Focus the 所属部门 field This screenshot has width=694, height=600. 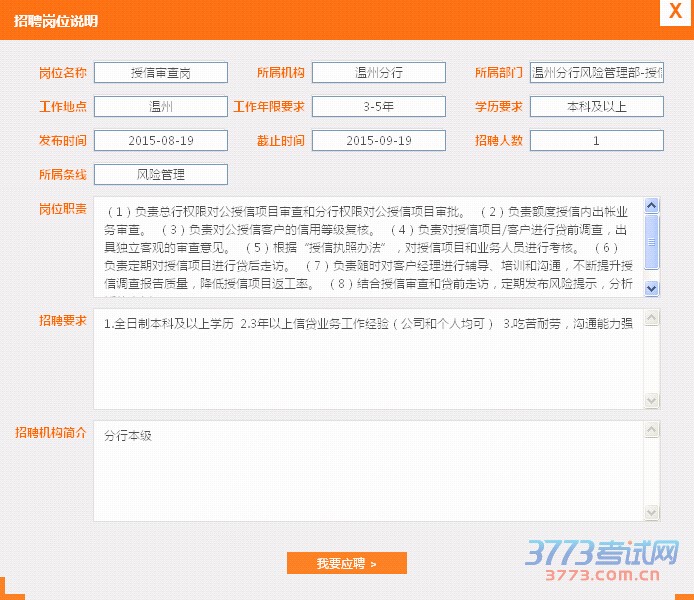coord(596,73)
